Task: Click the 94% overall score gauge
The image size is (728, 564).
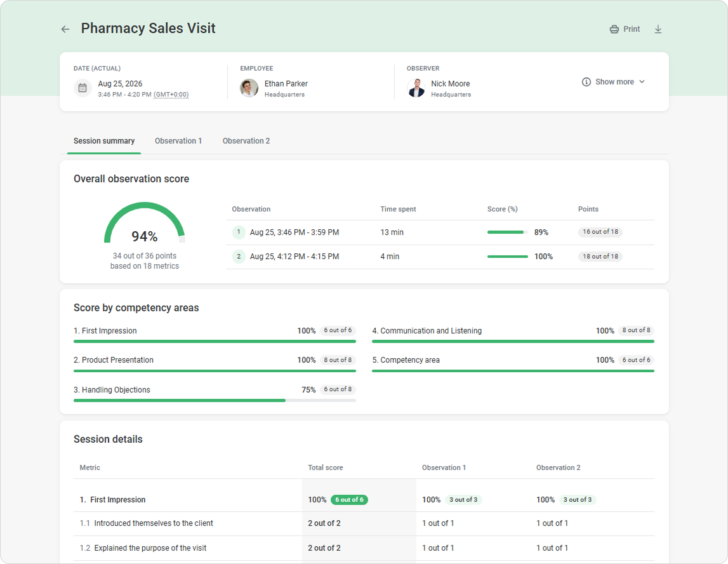Action: click(144, 223)
